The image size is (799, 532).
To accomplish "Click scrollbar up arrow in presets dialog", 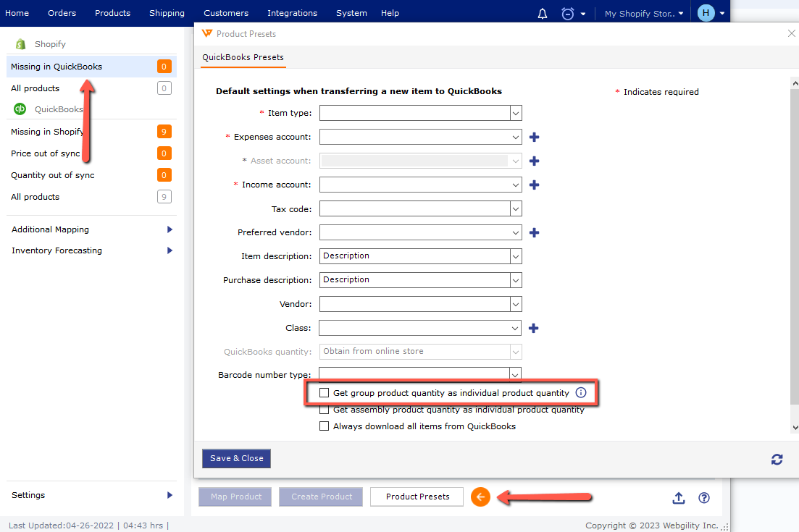I will click(795, 83).
